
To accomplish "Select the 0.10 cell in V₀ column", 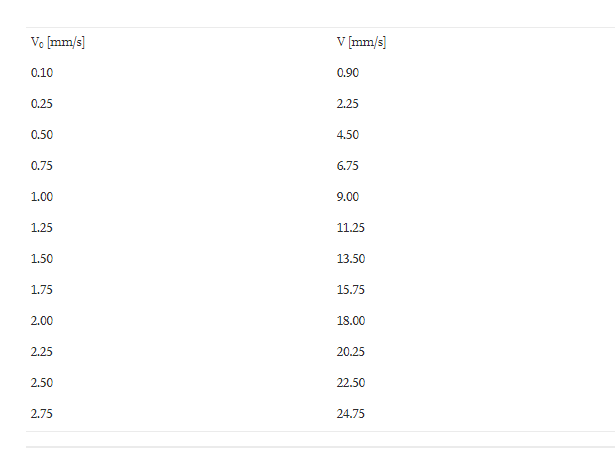I will click(42, 73).
